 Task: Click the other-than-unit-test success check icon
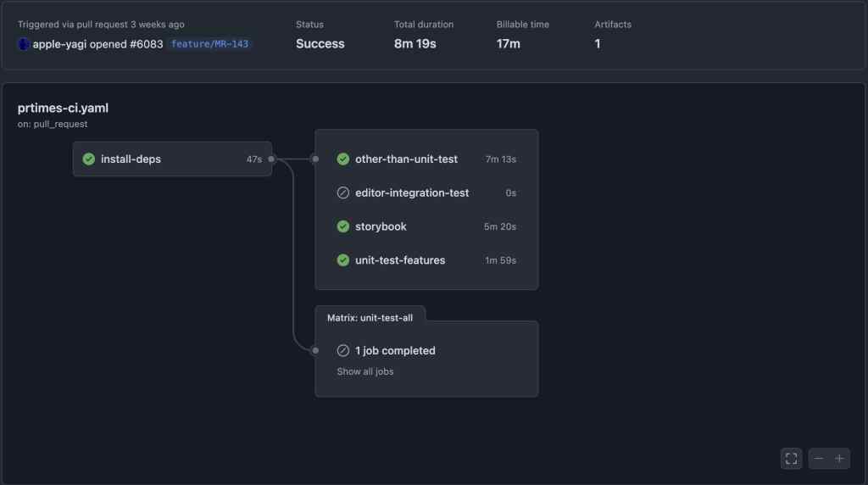343,159
